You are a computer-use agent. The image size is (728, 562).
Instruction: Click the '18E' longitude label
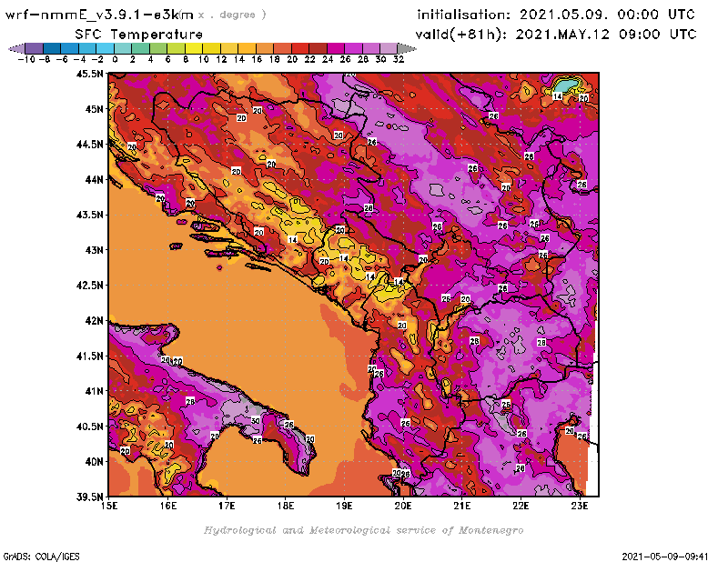coord(286,506)
